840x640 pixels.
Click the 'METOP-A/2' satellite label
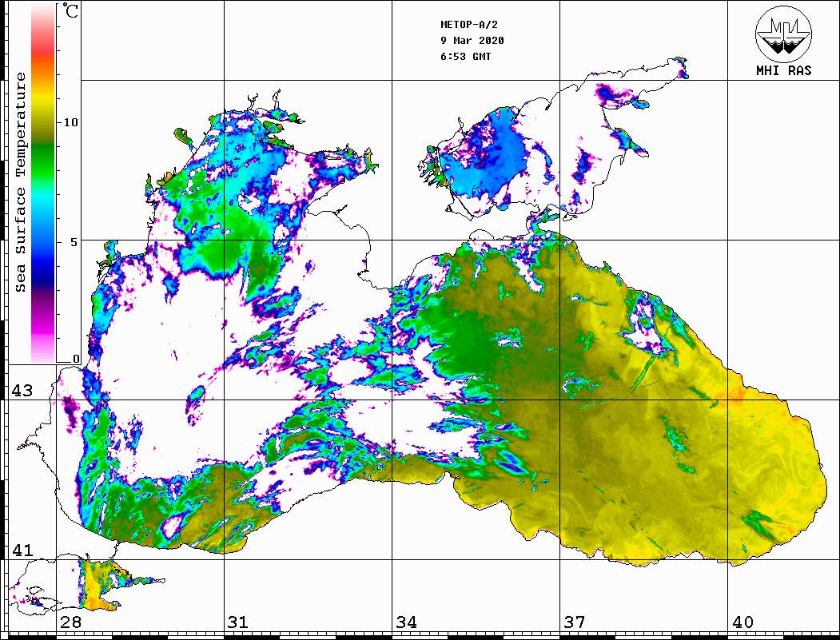tap(469, 25)
